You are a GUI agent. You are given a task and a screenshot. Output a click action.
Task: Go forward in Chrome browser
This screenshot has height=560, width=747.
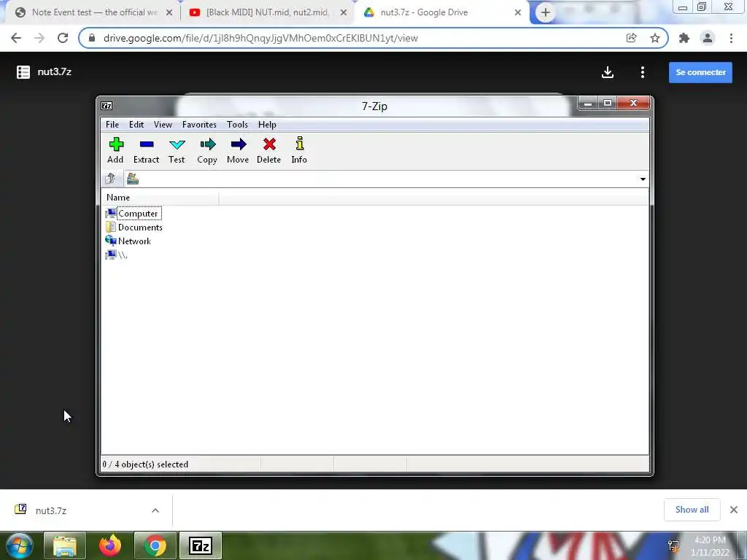39,38
